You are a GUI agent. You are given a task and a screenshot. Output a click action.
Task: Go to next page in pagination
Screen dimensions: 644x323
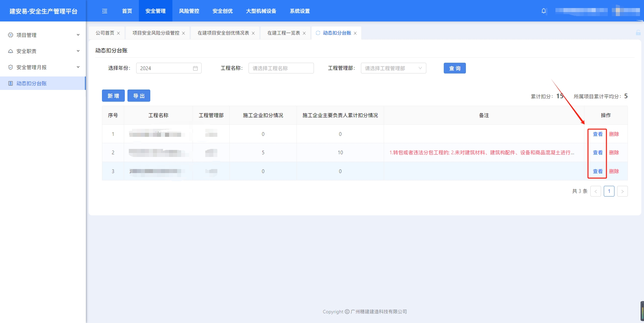tap(622, 191)
